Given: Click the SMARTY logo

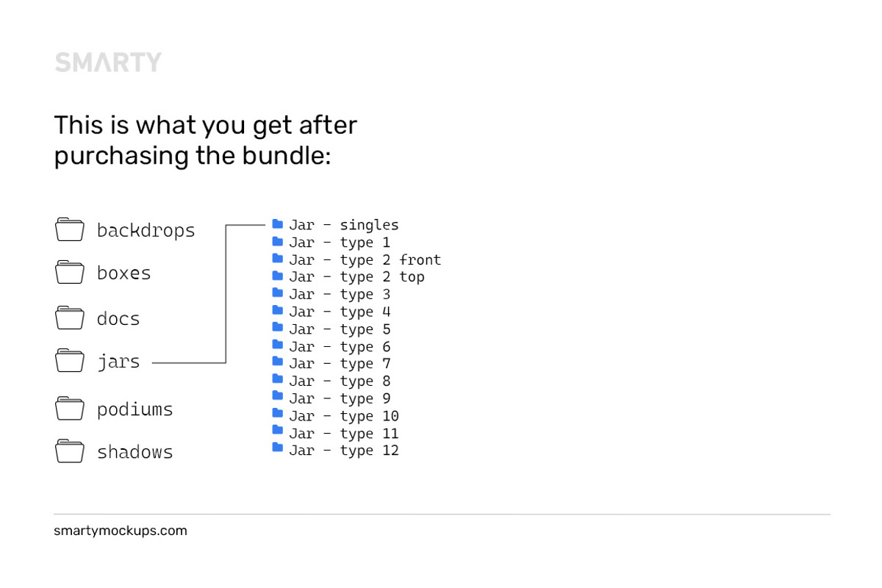Looking at the screenshot, I should click(x=108, y=62).
